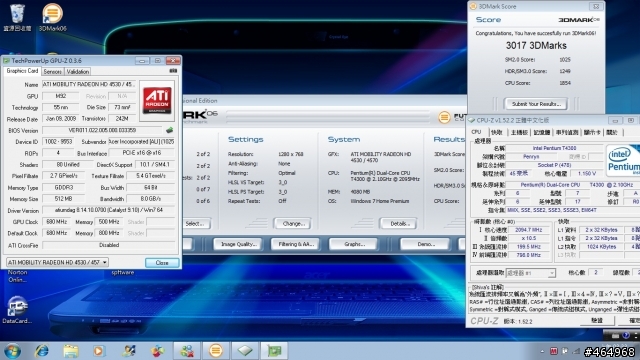Open the 主機板 tab in CPU-Z

coord(519,132)
